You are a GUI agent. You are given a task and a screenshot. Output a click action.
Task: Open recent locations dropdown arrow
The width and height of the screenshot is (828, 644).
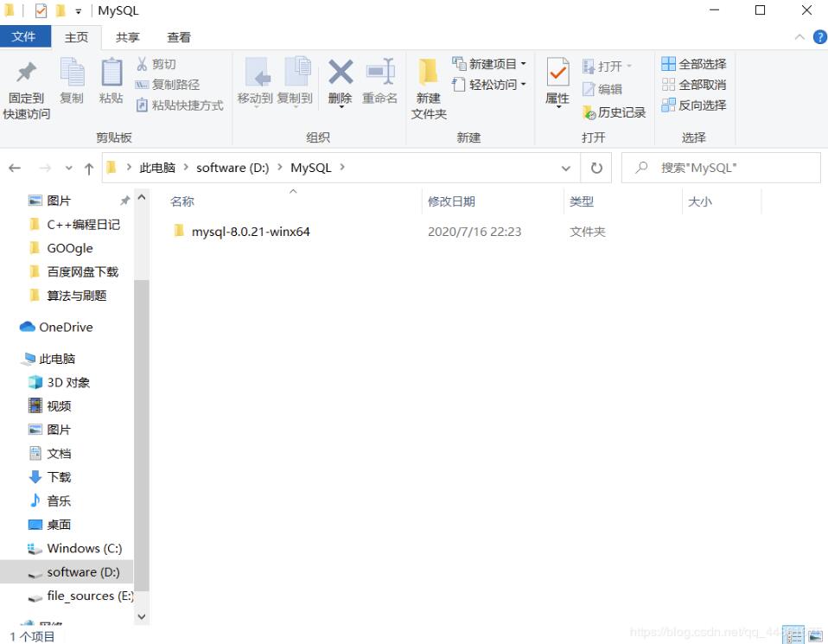pyautogui.click(x=68, y=168)
